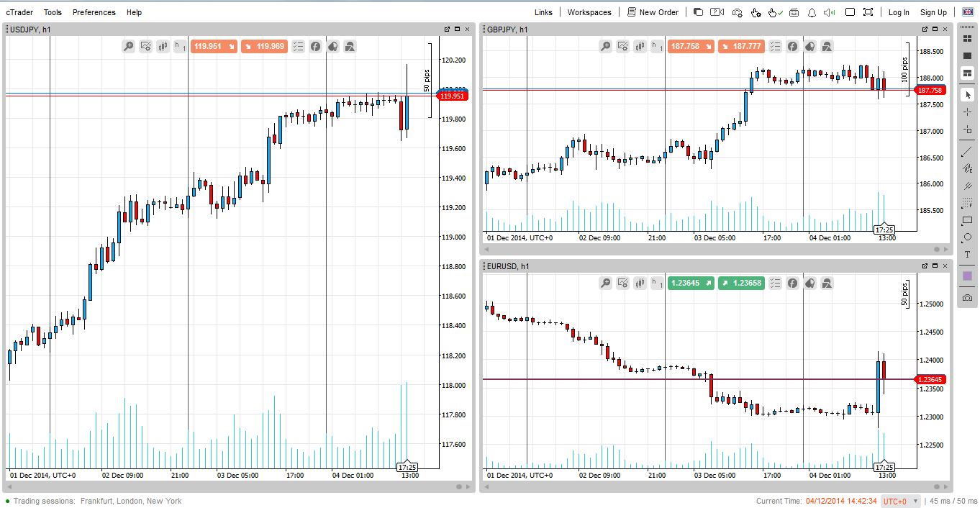Click New Order in top toolbar
The image size is (980, 508).
[x=653, y=12]
